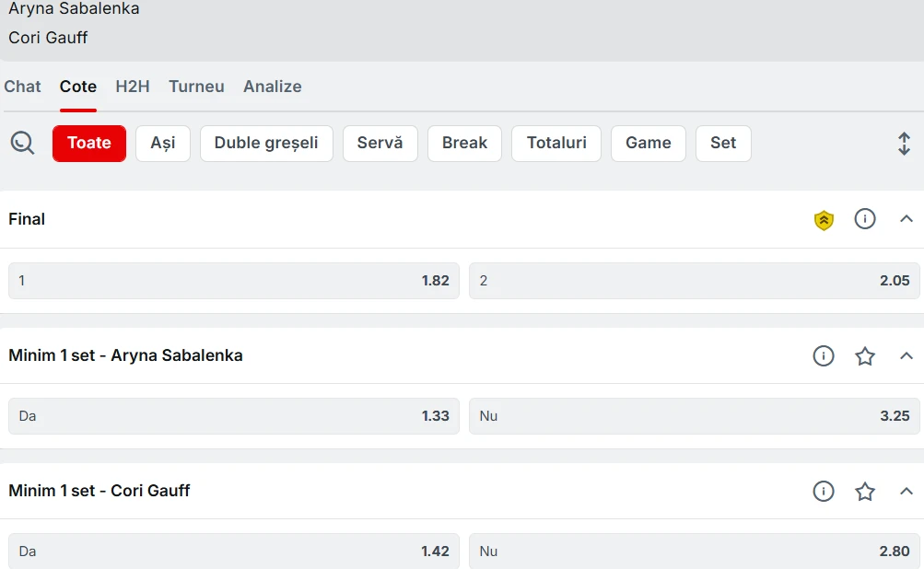Viewport: 924px width, 569px height.
Task: Select the Cote tab
Action: [x=77, y=87]
